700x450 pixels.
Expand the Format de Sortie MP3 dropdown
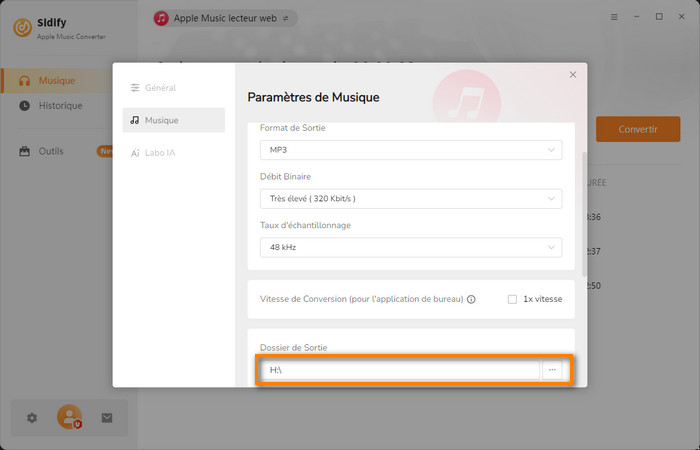click(x=410, y=150)
